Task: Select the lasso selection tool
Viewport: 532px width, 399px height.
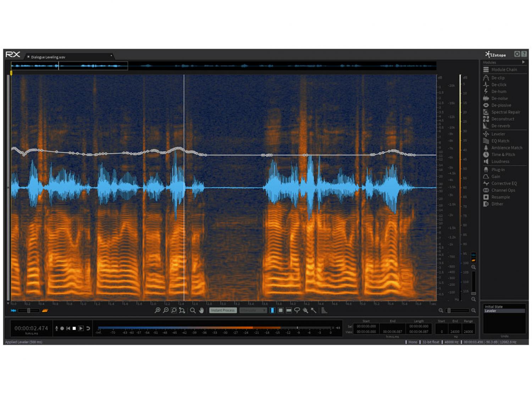Action: [x=297, y=310]
